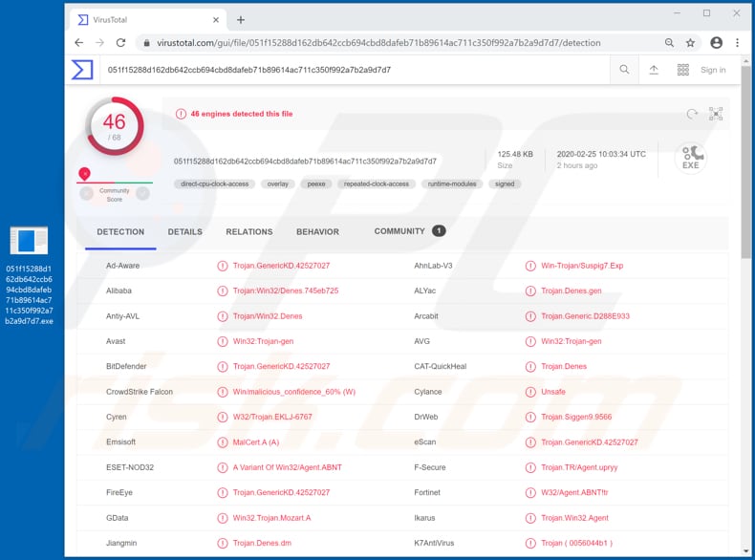Vote malicious with community score X button
The image size is (755, 560).
(87, 194)
